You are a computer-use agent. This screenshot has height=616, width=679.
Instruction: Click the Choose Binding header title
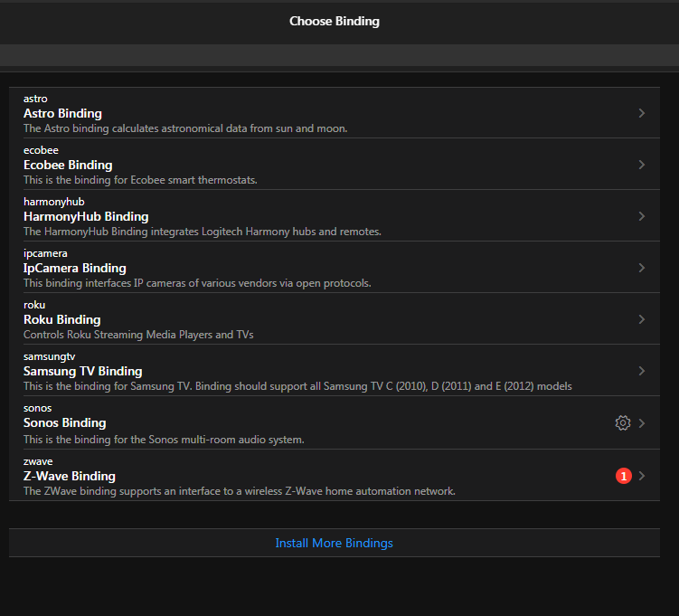click(x=335, y=21)
